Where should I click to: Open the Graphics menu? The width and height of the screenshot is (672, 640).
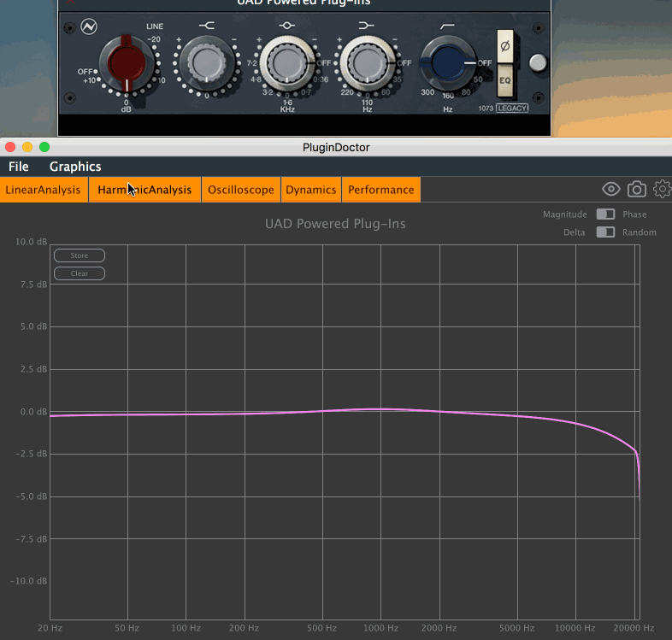(75, 167)
